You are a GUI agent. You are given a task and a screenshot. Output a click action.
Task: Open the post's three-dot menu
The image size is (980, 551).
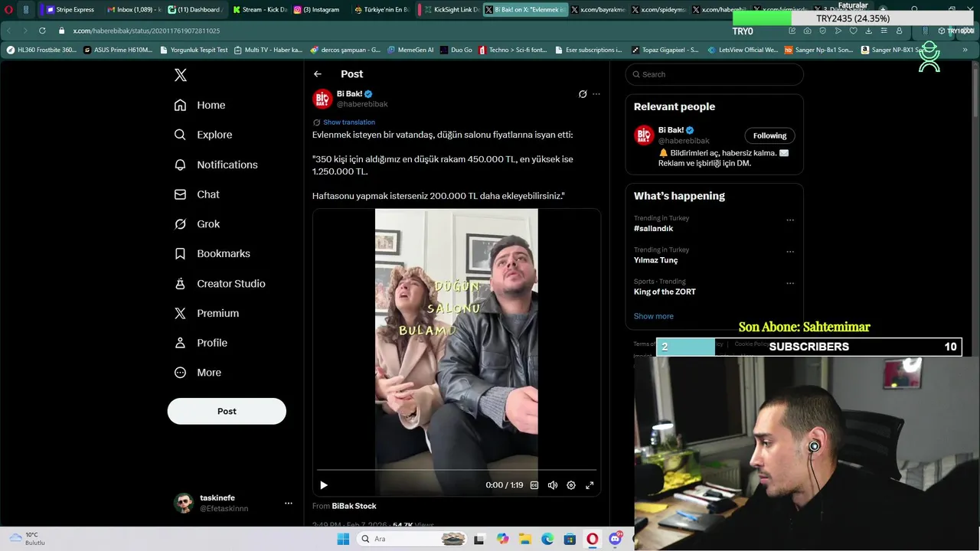596,94
